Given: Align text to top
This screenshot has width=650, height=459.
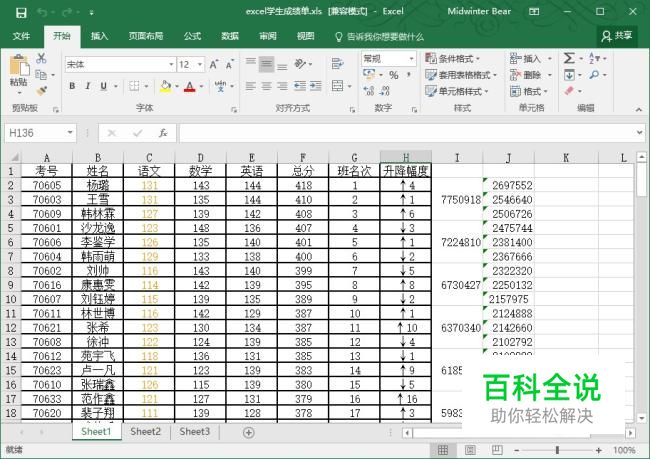Looking at the screenshot, I should point(251,62).
